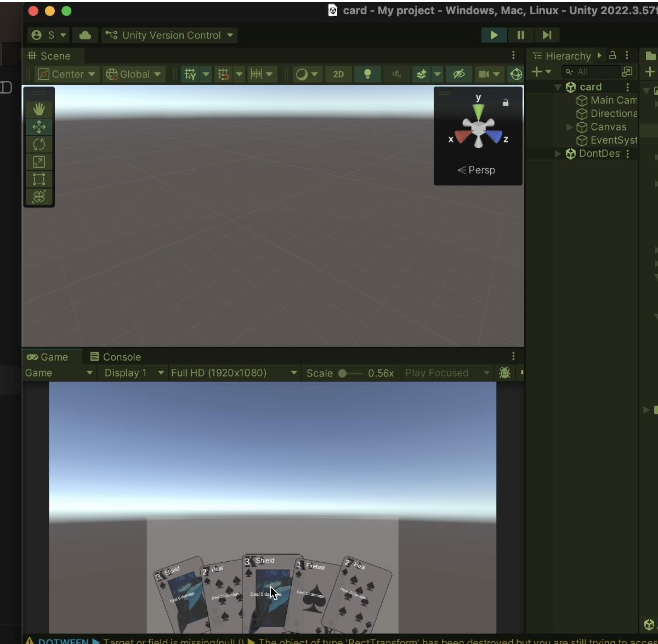Open Unity Version Control menu
This screenshot has width=658, height=644.
(169, 35)
